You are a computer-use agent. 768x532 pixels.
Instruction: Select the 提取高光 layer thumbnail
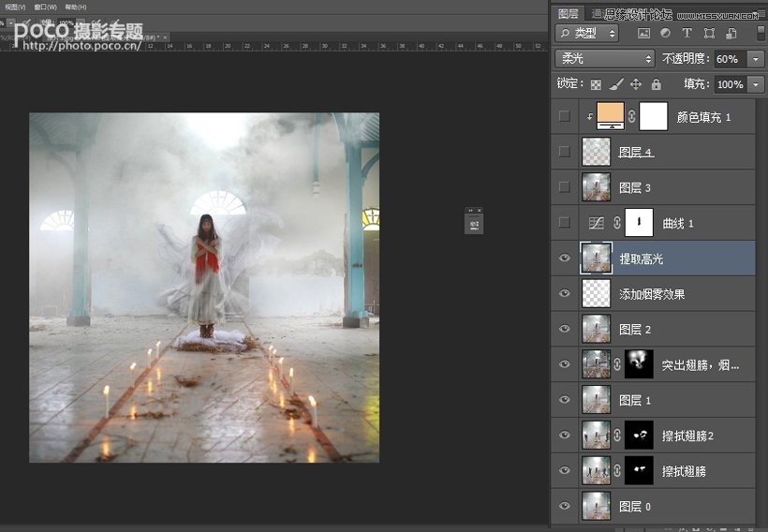596,258
